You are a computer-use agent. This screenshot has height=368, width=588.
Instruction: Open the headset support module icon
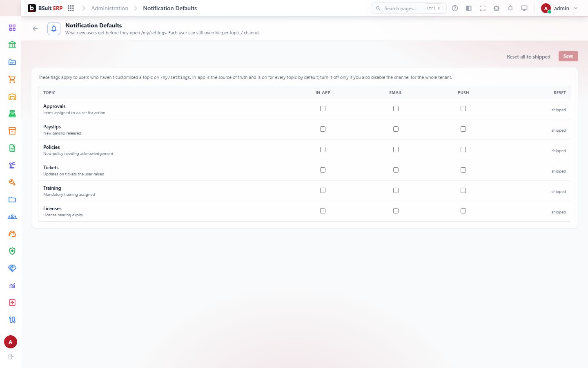pos(12,234)
